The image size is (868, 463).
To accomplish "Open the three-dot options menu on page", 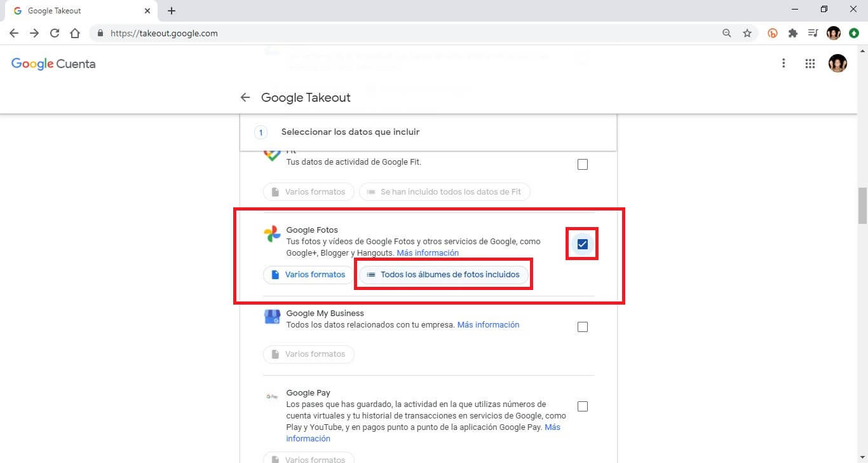I will 783,64.
